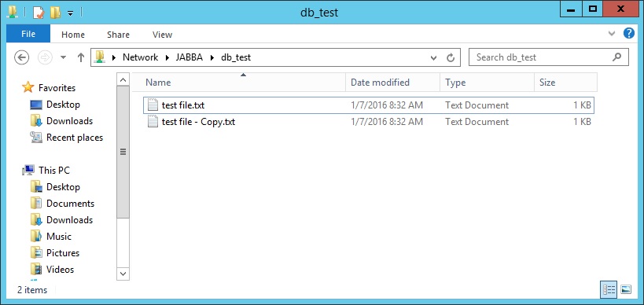The width and height of the screenshot is (644, 305).
Task: Go up one level with Up arrow
Action: [81, 57]
